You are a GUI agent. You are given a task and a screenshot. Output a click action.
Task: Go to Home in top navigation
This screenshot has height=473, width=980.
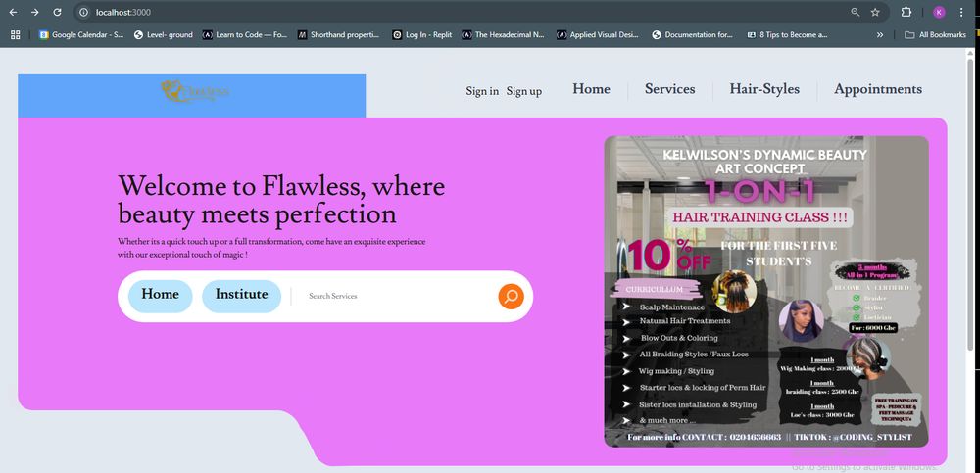[x=591, y=89]
